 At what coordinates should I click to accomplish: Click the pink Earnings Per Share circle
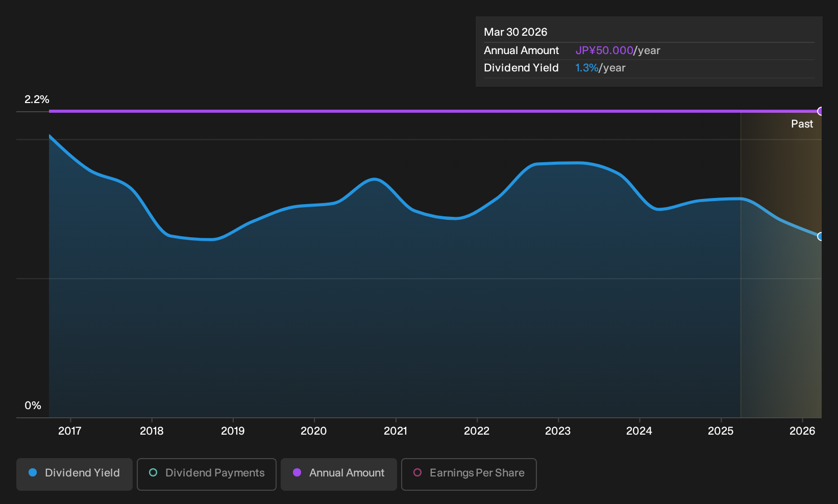coord(417,472)
